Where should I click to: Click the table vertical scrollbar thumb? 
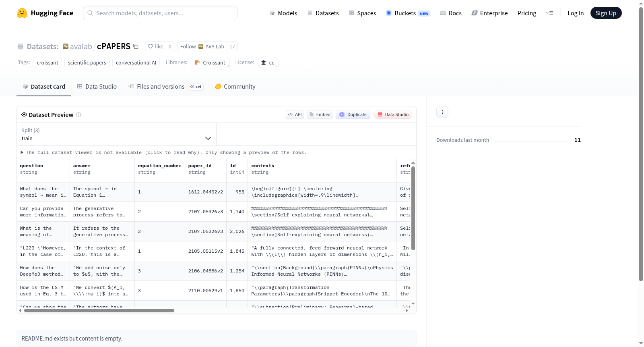point(413,208)
